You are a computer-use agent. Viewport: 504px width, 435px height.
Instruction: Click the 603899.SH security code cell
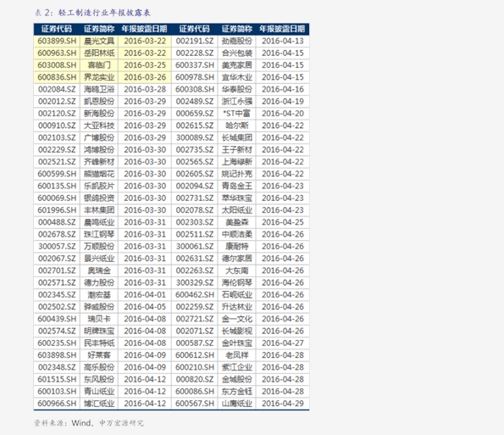[x=57, y=42]
